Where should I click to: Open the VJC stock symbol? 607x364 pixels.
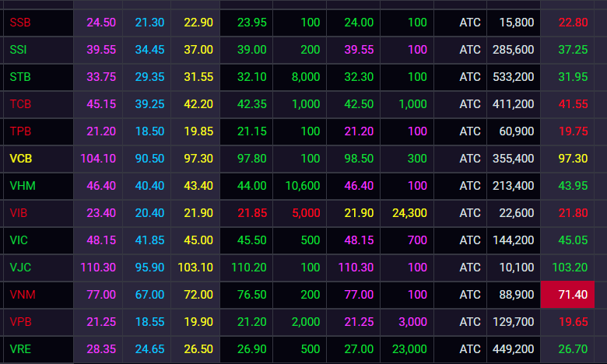tap(19, 268)
